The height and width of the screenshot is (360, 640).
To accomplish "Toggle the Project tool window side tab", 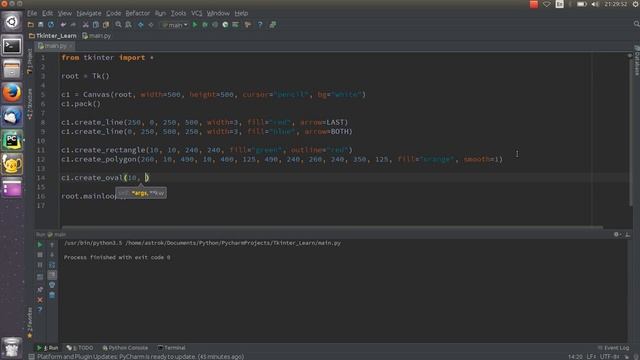I will tap(29, 61).
